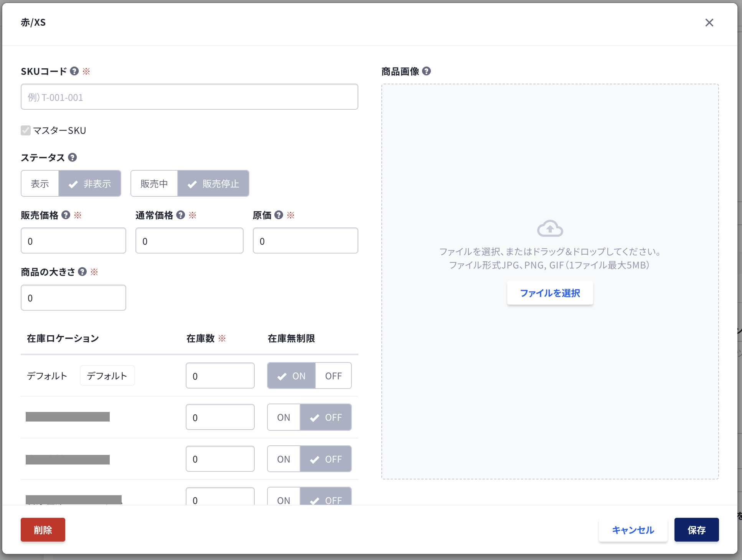This screenshot has width=742, height=560.
Task: Focus the SKUコード input field
Action: click(190, 97)
